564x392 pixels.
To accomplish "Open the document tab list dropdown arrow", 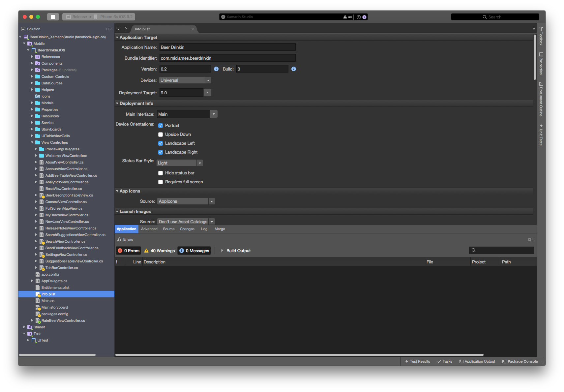I will pyautogui.click(x=534, y=29).
